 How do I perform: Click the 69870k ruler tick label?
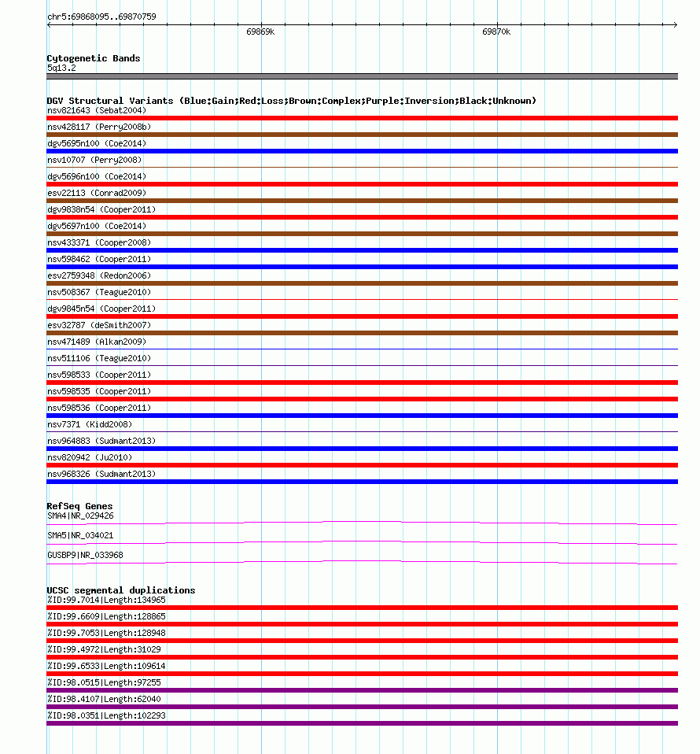pyautogui.click(x=496, y=31)
